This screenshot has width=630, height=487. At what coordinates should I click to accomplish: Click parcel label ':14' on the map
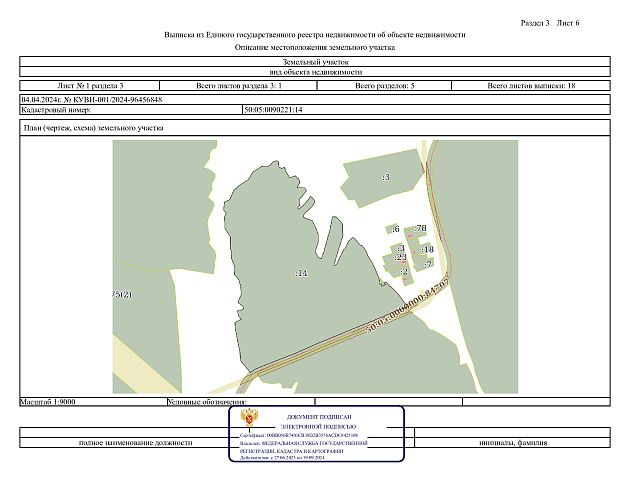(x=301, y=273)
